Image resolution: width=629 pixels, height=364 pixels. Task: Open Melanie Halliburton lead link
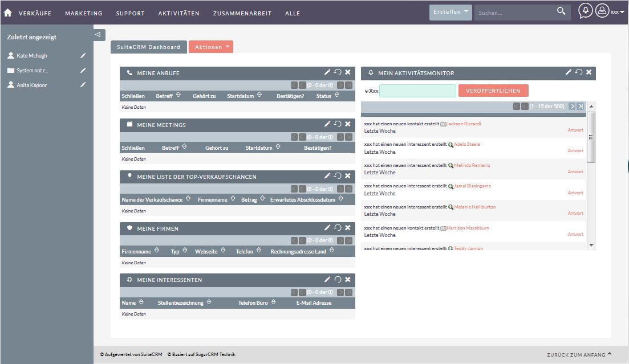[475, 207]
